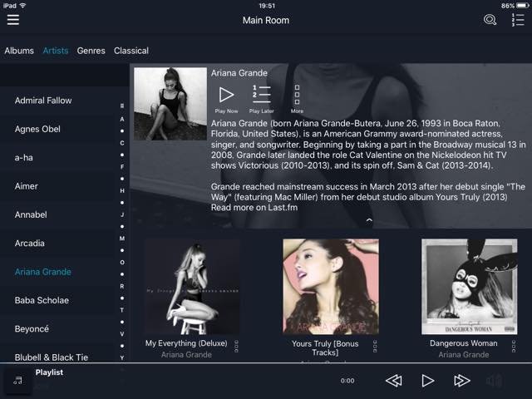This screenshot has height=399, width=532.
Task: Switch to the Albums tab
Action: [19, 51]
